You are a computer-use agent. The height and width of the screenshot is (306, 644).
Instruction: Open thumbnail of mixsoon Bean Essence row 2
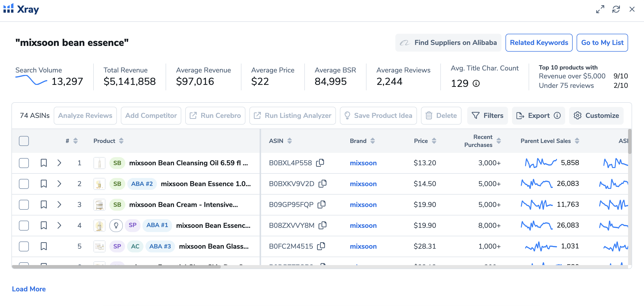click(x=99, y=184)
